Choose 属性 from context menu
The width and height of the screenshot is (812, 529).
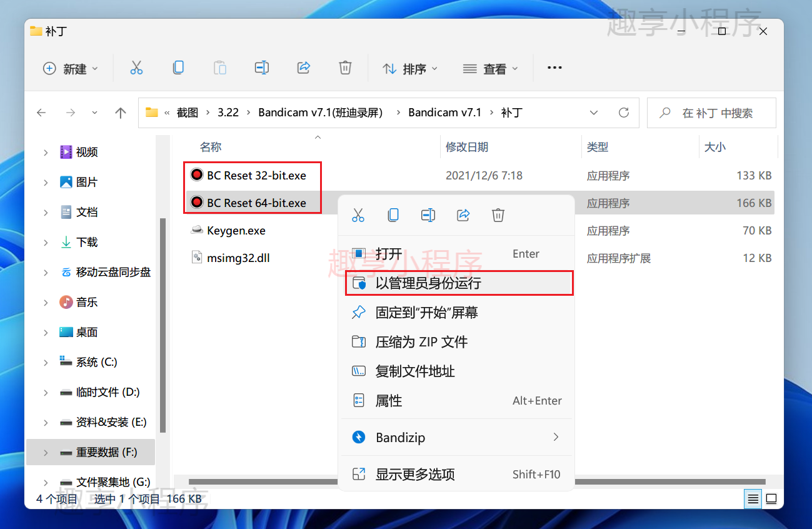click(456, 400)
